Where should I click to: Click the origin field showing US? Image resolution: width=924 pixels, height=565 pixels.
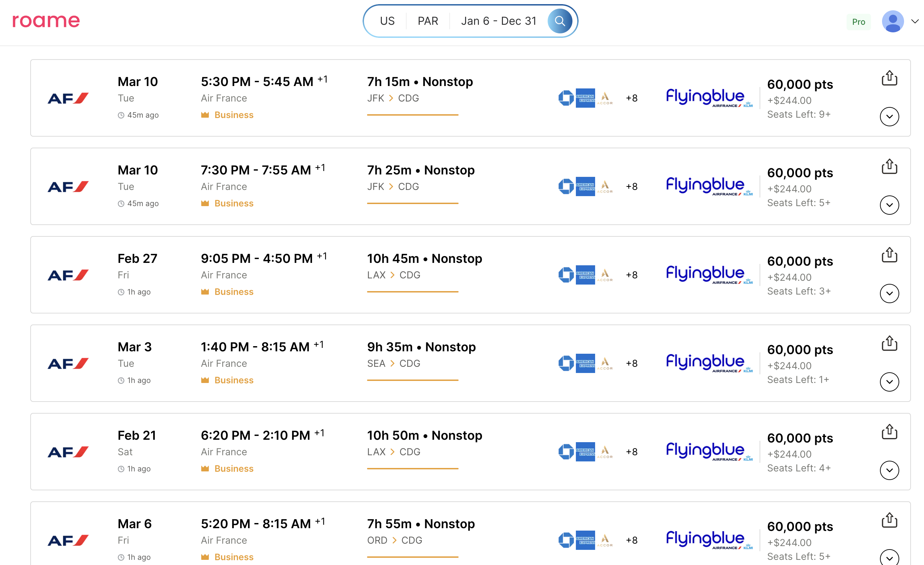(387, 21)
